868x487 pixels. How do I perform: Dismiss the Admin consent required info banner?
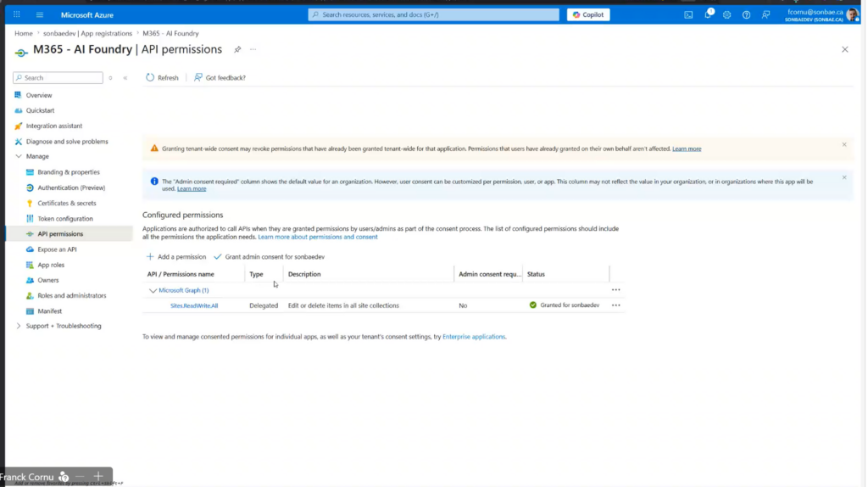click(844, 178)
